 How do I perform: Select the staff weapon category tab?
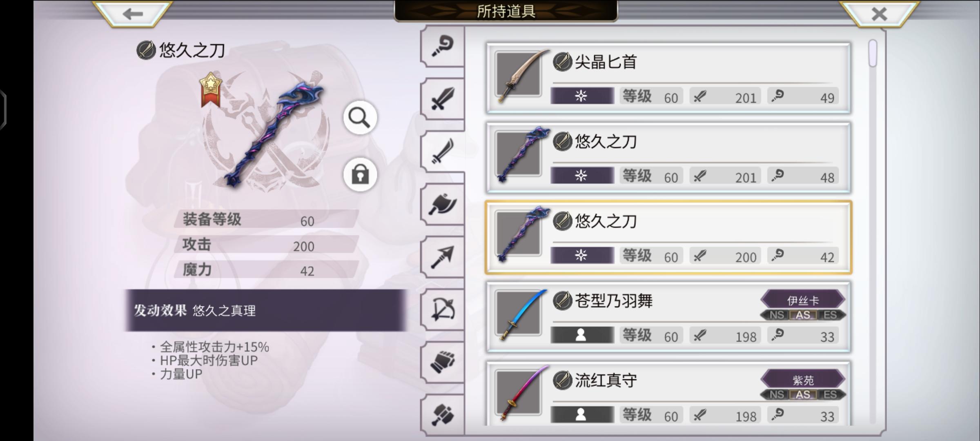443,47
